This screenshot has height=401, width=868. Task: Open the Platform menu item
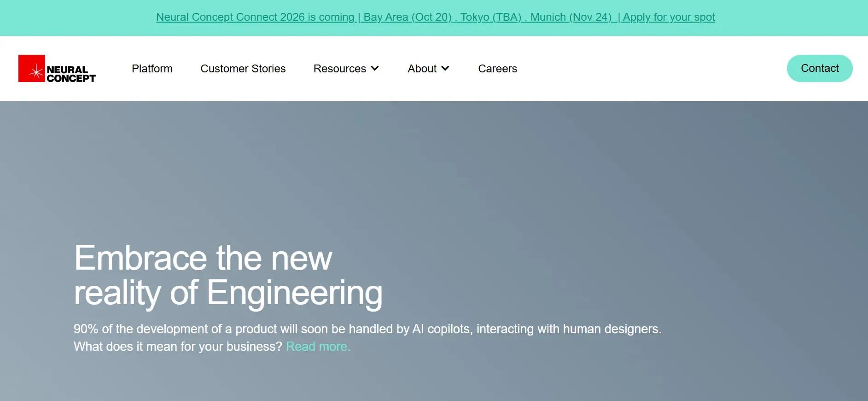click(152, 69)
